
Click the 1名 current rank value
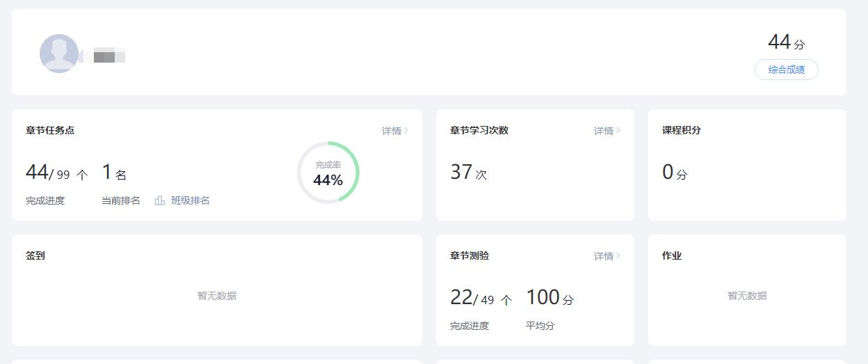tap(114, 173)
